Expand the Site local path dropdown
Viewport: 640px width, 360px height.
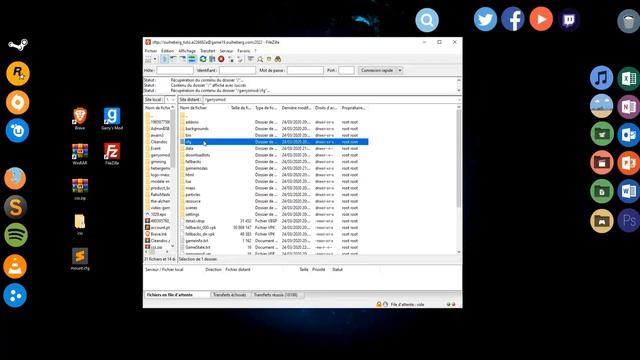point(173,100)
